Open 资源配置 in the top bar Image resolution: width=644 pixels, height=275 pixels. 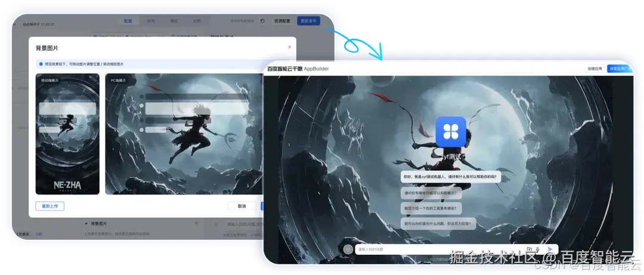(283, 20)
